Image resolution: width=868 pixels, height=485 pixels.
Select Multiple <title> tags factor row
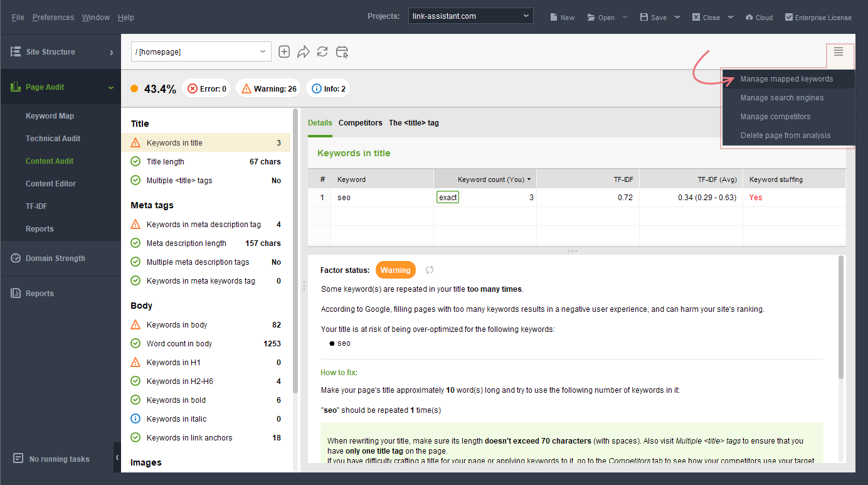click(206, 180)
